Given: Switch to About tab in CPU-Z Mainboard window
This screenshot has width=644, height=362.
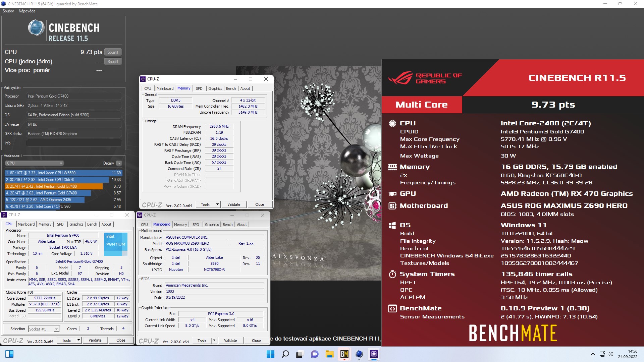Looking at the screenshot, I should [x=242, y=225].
